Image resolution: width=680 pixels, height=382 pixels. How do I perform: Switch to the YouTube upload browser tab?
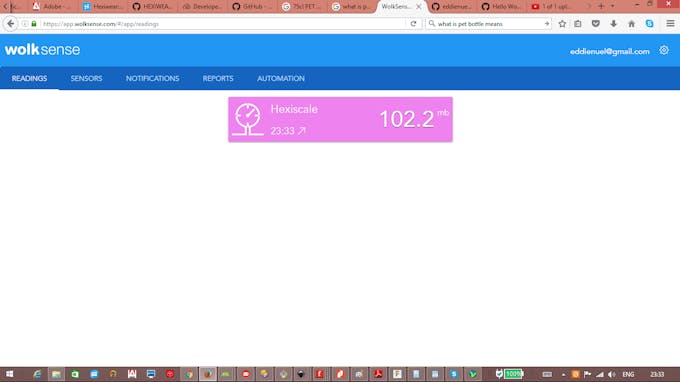click(x=552, y=7)
